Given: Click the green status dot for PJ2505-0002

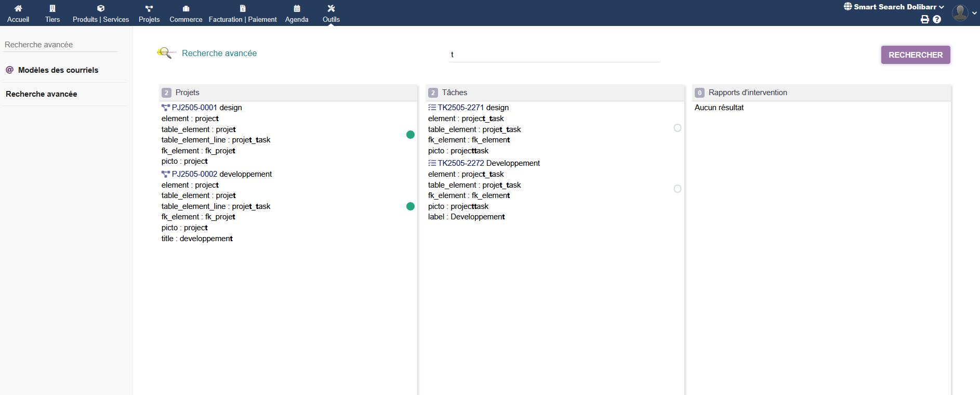Looking at the screenshot, I should [x=410, y=206].
